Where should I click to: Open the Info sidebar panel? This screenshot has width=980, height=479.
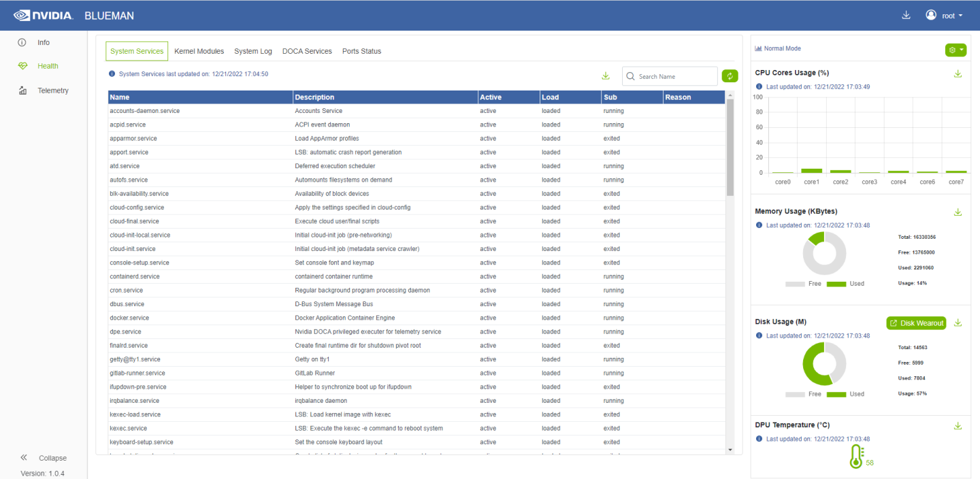click(x=43, y=42)
